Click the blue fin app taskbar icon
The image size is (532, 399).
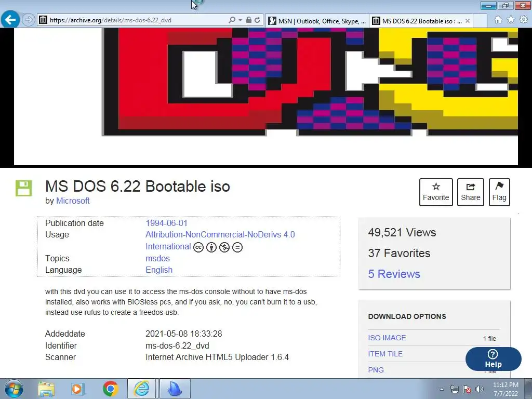click(175, 389)
